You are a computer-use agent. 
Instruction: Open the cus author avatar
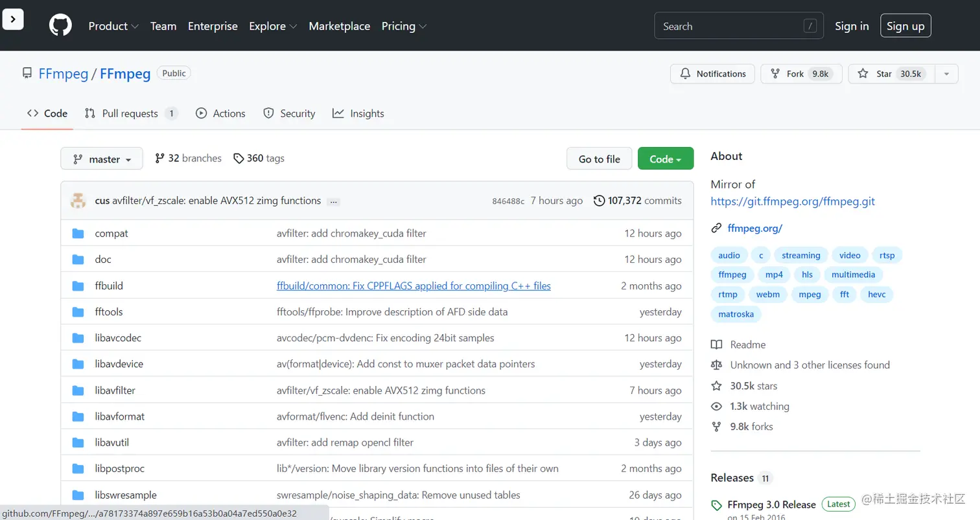(x=78, y=201)
